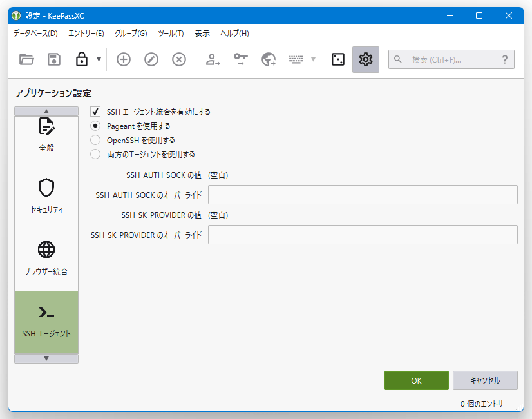The image size is (532, 419).
Task: Click the キャンセル button
Action: (485, 380)
